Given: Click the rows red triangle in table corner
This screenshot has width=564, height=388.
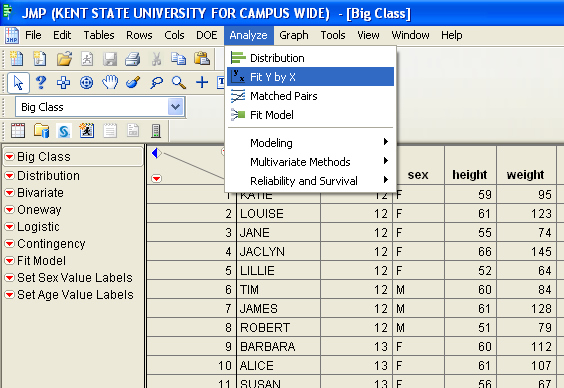Looking at the screenshot, I should point(156,179).
